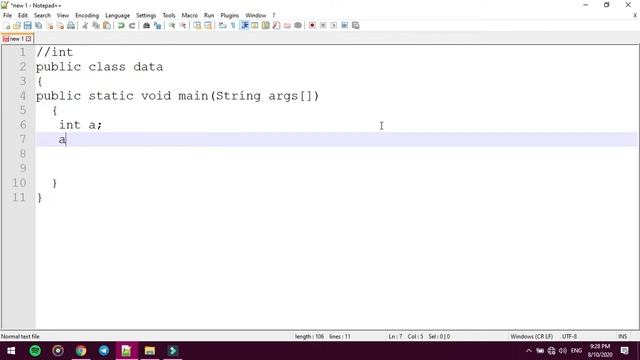Open the Tools menu

[169, 16]
